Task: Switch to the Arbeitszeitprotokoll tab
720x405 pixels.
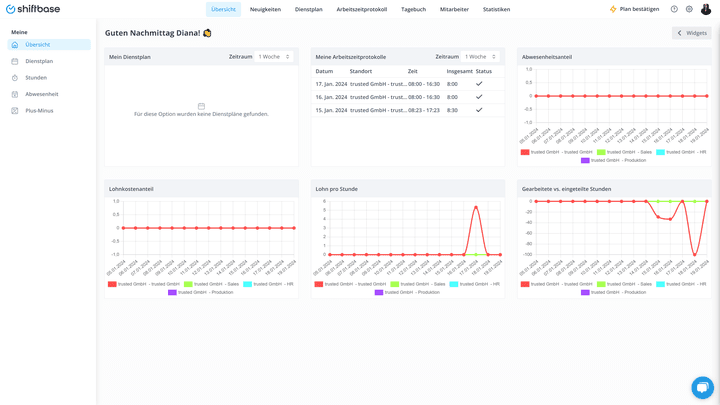Action: click(x=361, y=9)
